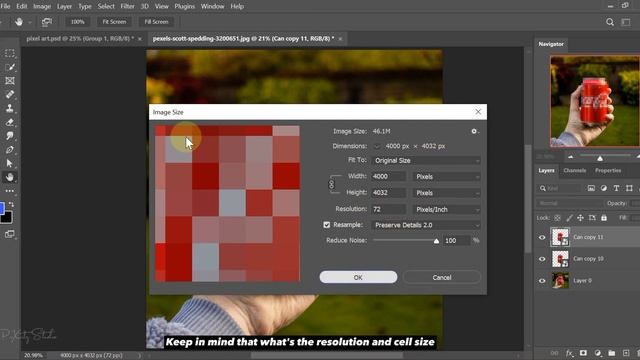The image size is (640, 360).
Task: Open Image Size gear settings
Action: [474, 131]
